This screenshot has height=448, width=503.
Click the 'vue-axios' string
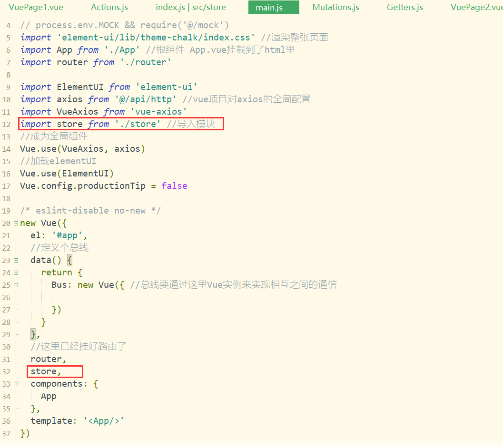[158, 112]
